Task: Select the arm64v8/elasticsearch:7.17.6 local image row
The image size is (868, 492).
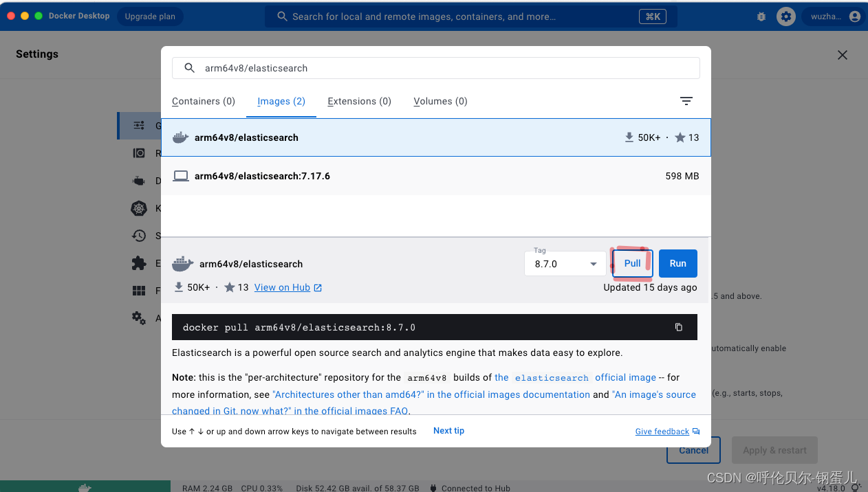Action: 435,176
